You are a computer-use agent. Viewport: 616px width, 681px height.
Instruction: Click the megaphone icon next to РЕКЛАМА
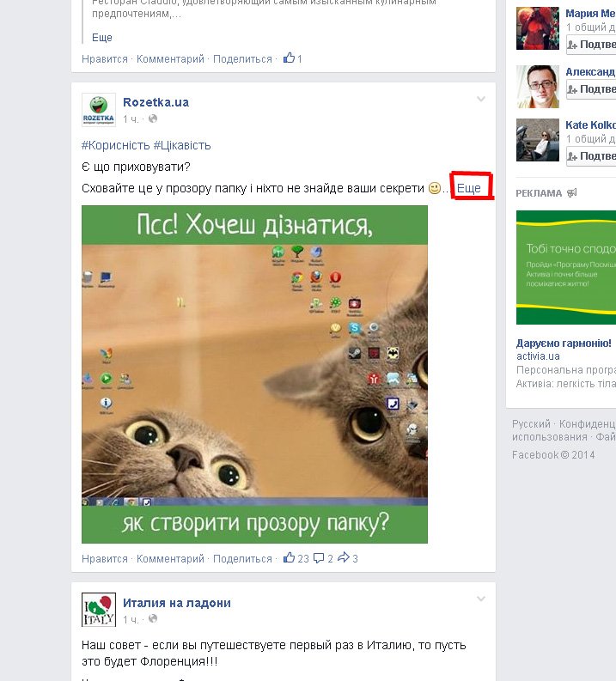571,193
